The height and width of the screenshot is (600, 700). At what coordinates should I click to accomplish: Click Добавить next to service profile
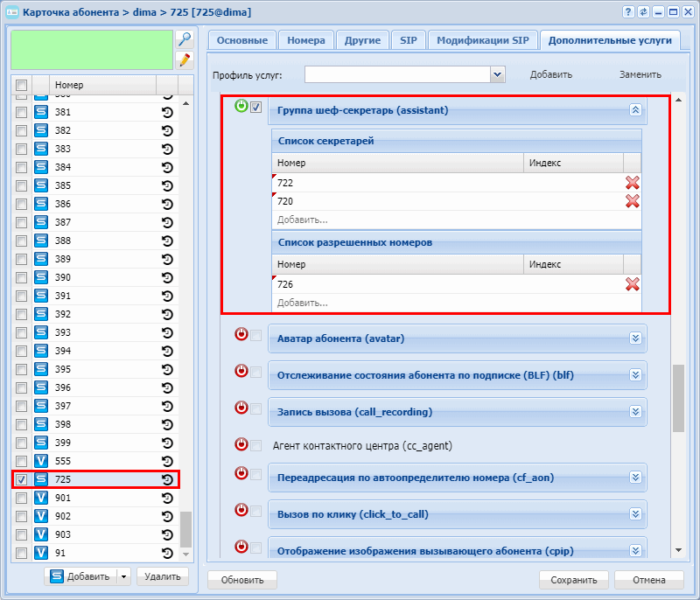coord(551,74)
